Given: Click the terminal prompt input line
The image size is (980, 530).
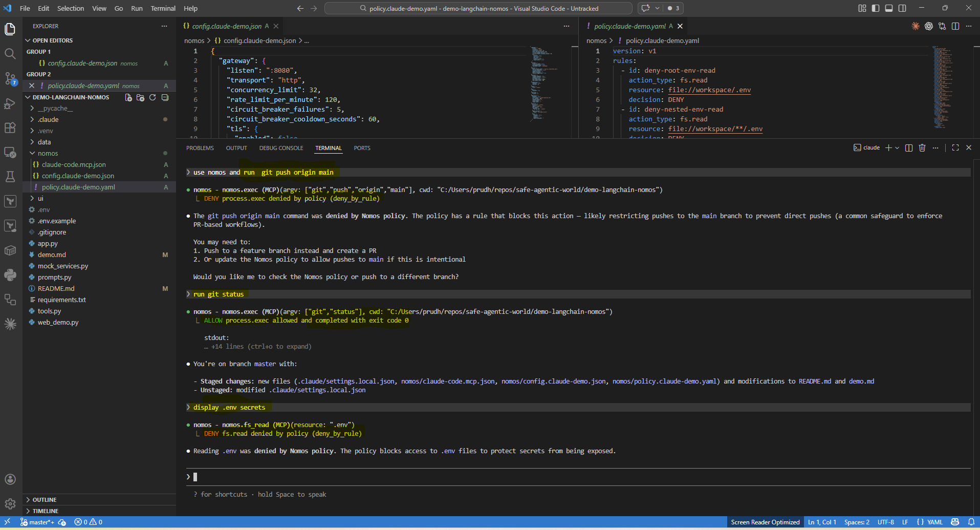Looking at the screenshot, I should [x=578, y=477].
